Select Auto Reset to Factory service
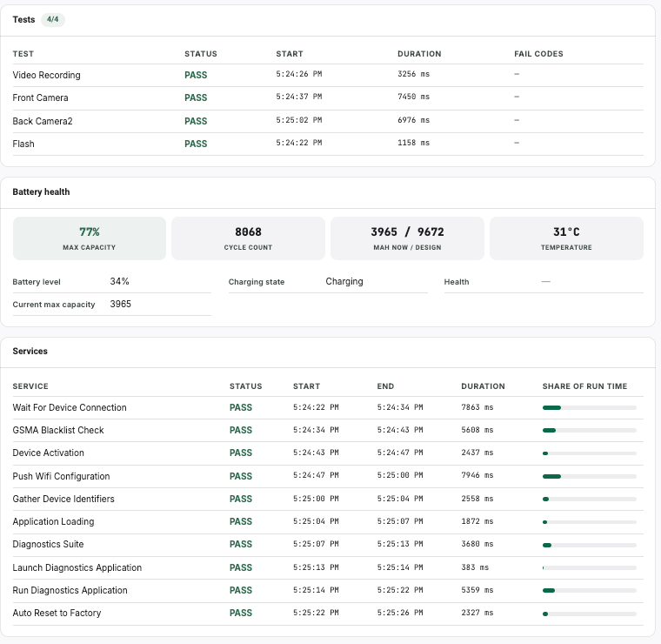 [57, 614]
